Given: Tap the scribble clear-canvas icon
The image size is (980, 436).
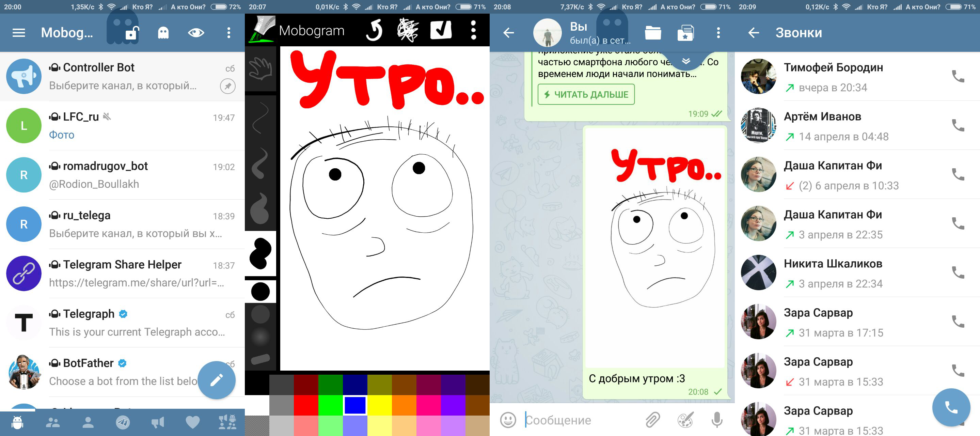Looking at the screenshot, I should coord(408,30).
